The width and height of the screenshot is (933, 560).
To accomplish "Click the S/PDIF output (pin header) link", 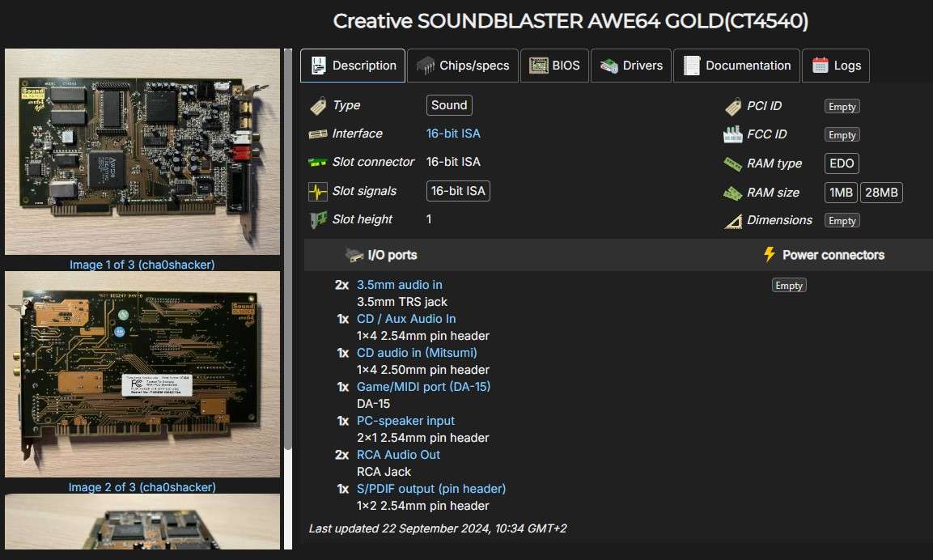I will [x=430, y=489].
